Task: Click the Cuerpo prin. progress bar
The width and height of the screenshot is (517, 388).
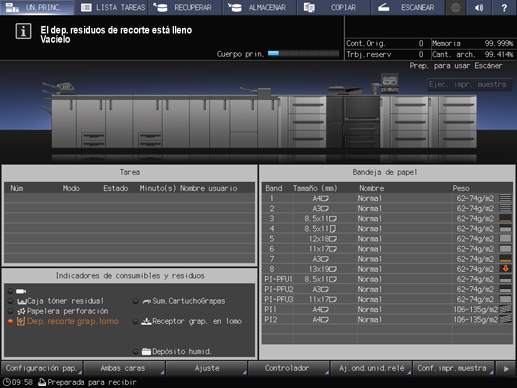Action: click(x=303, y=53)
